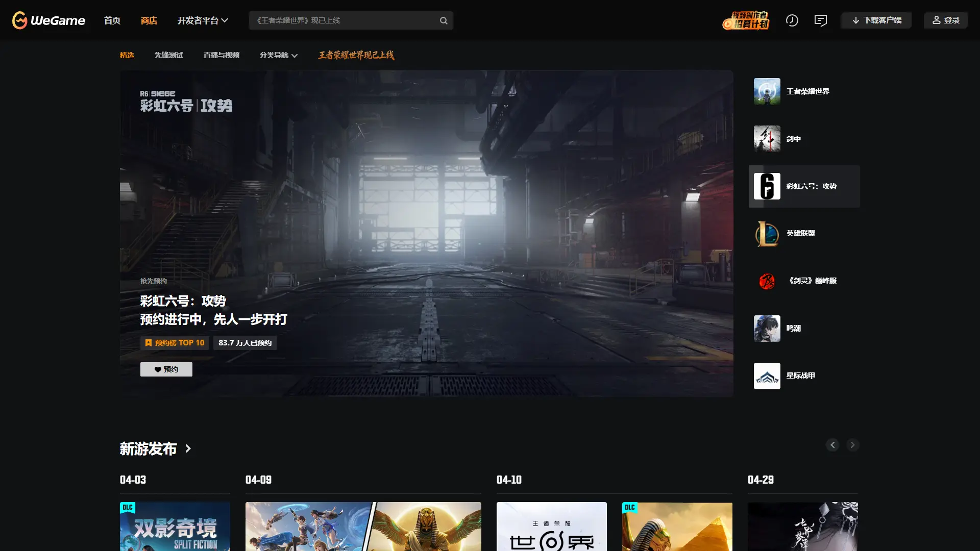Choose the 《剑灵》巅峰服 icon

(x=767, y=281)
